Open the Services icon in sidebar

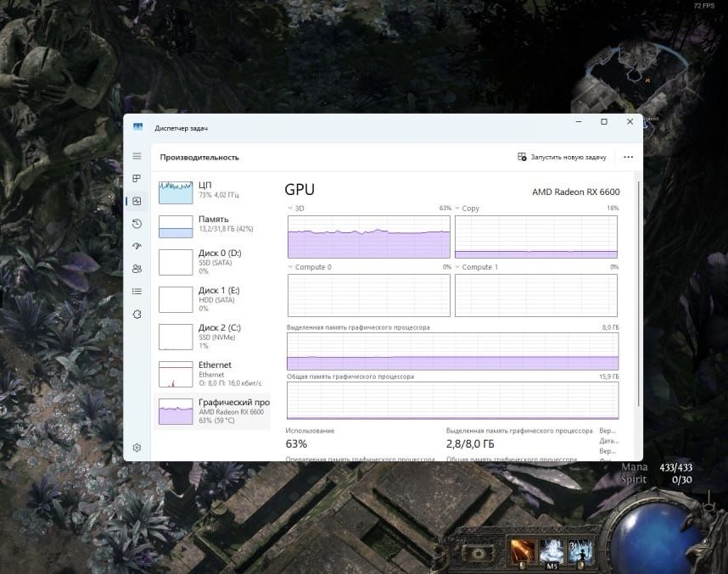tap(137, 315)
